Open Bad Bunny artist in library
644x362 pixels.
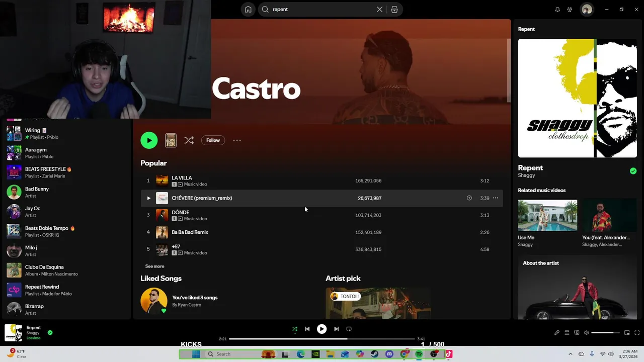66,192
